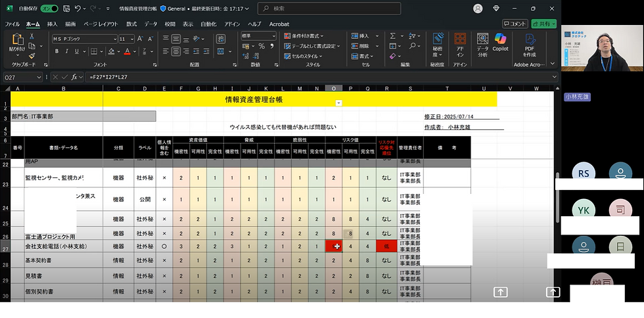This screenshot has height=318, width=644.
Task: Align text left in the cell
Action: pos(166,51)
